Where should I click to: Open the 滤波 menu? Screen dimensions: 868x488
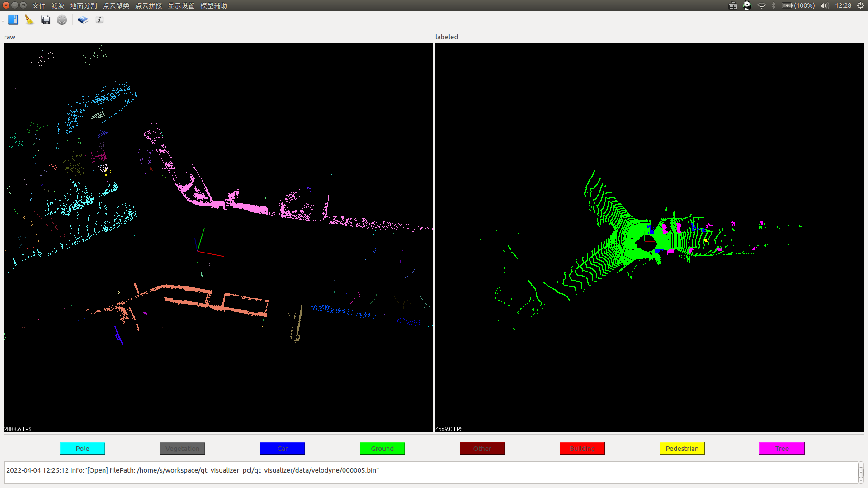58,5
